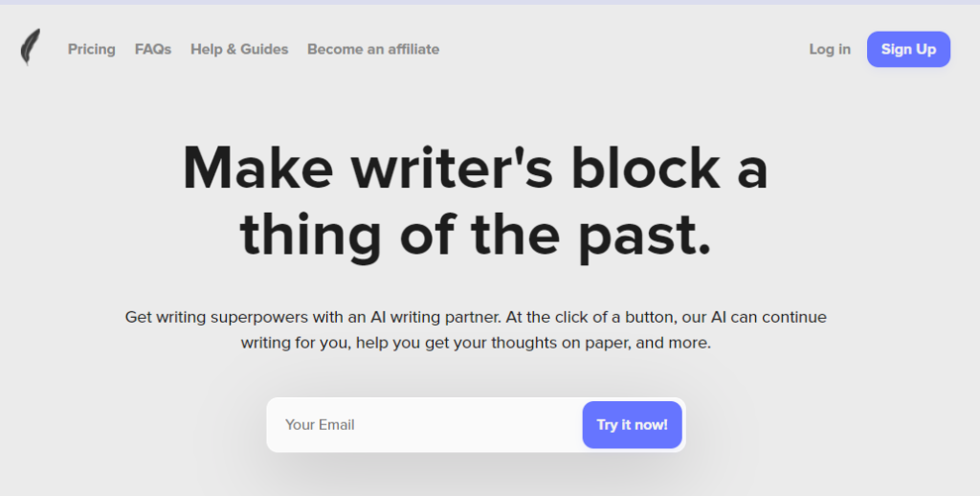Viewport: 980px width, 496px height.
Task: Click the word "block" in the headline
Action: click(644, 168)
